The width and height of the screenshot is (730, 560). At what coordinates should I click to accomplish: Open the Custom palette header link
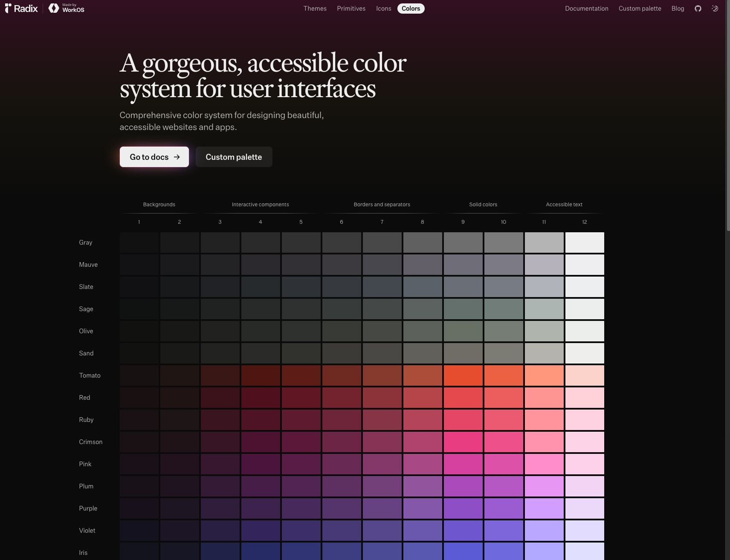[640, 9]
